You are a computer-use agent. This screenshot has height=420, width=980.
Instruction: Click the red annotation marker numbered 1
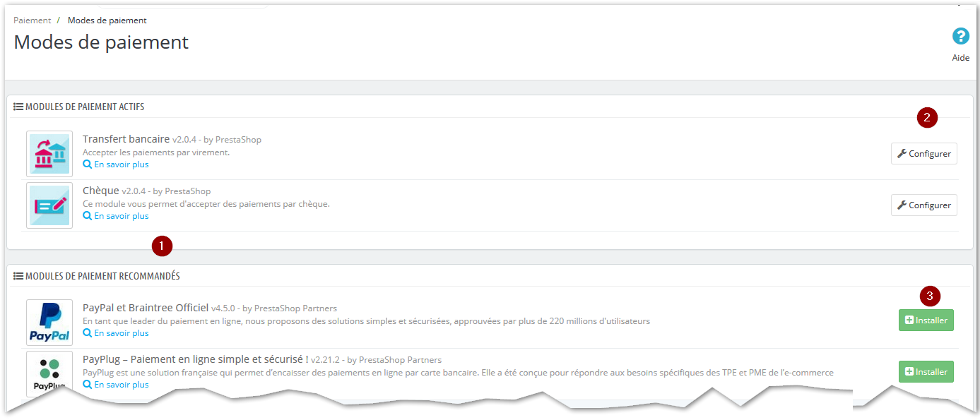162,246
